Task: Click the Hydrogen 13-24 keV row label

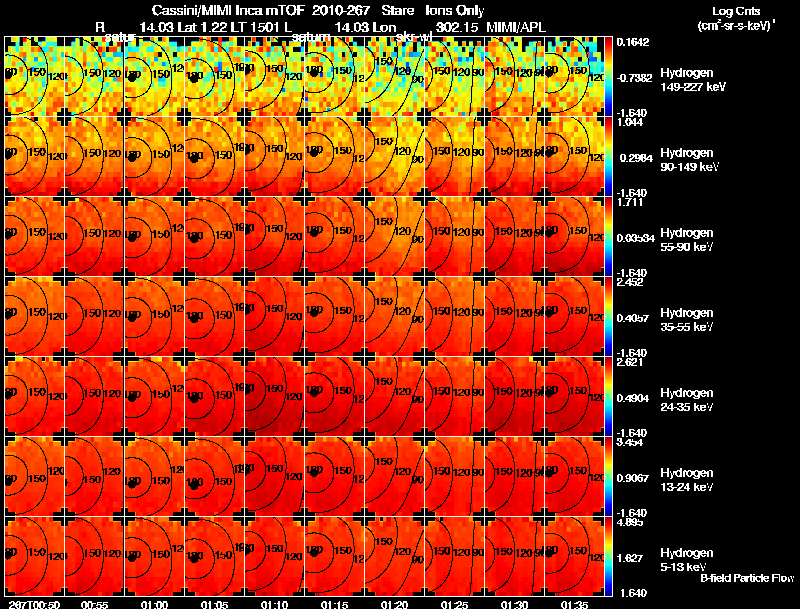Action: [x=687, y=480]
